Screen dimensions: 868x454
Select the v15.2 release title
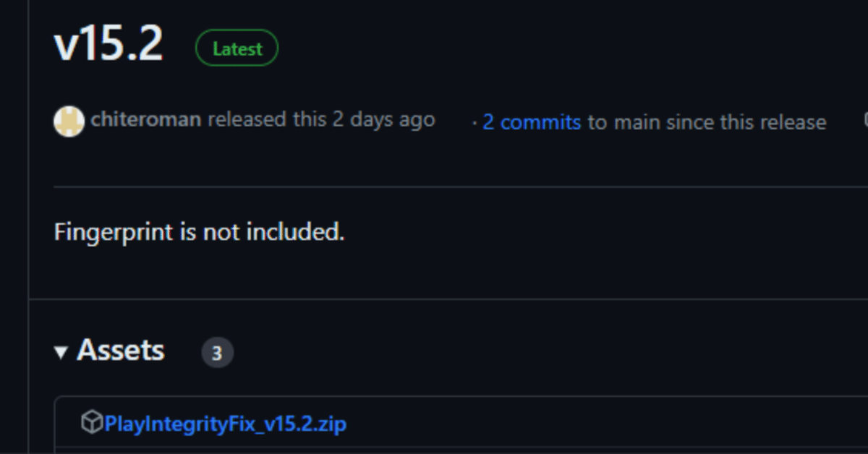click(x=108, y=46)
